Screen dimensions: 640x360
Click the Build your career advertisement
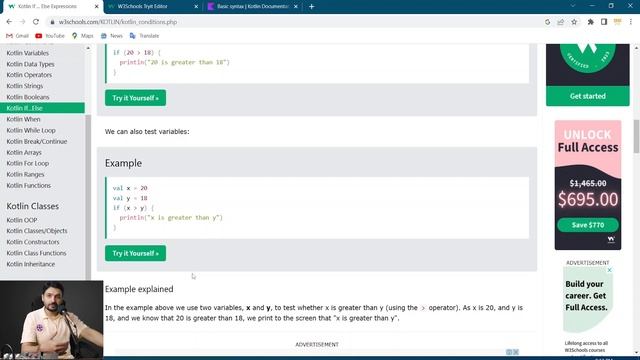tap(588, 300)
